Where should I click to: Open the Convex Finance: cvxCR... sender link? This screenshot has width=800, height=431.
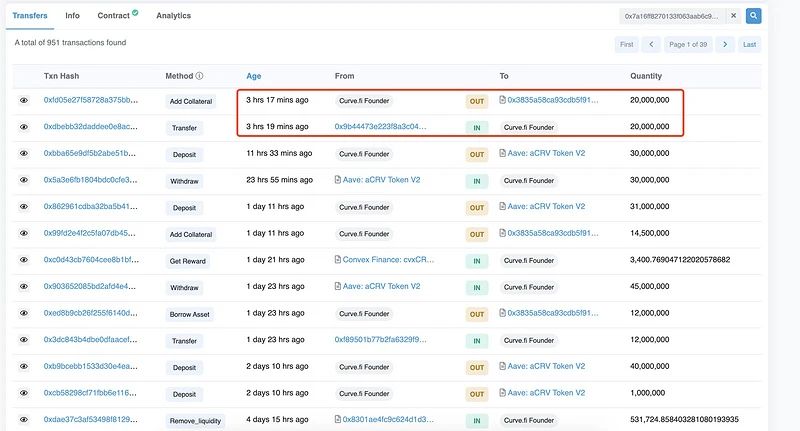[x=389, y=260]
